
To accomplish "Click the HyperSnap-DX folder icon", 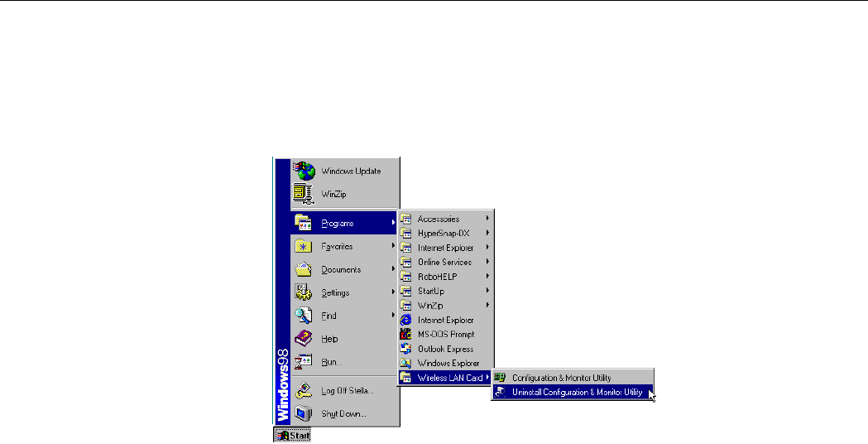I will click(406, 233).
